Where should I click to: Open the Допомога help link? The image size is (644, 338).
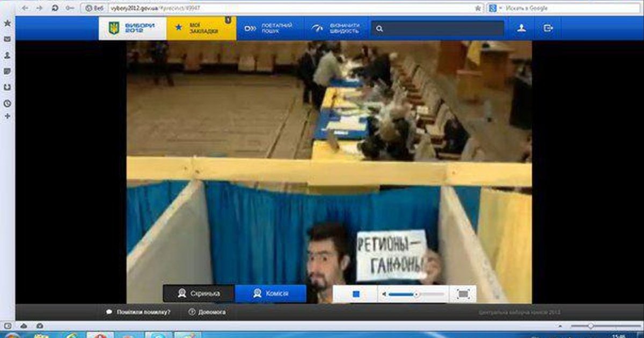(x=208, y=312)
